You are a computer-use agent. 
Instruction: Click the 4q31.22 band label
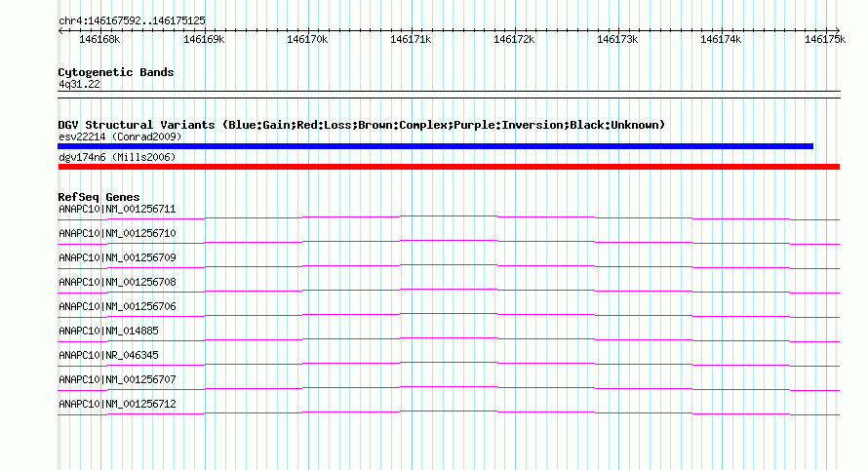pos(79,84)
